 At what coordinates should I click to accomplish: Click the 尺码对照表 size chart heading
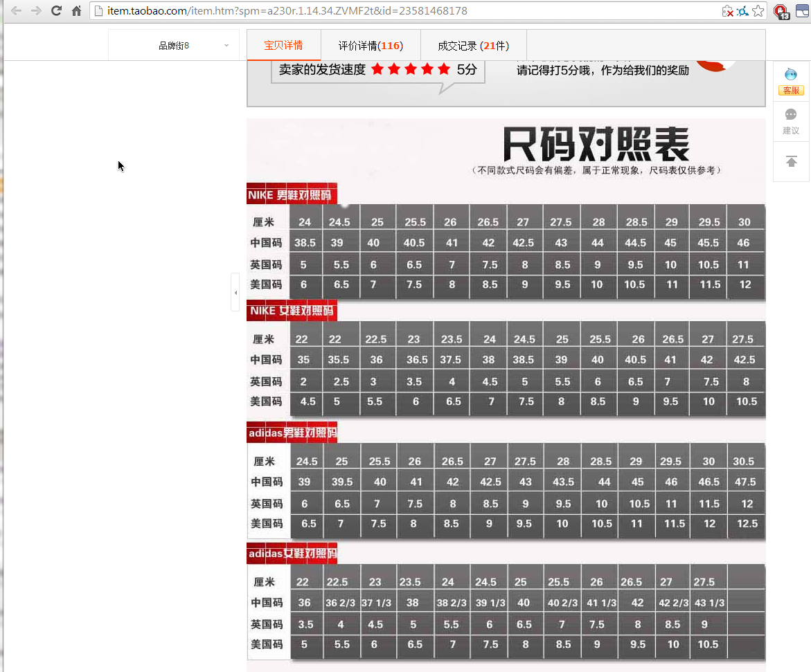tap(596, 144)
